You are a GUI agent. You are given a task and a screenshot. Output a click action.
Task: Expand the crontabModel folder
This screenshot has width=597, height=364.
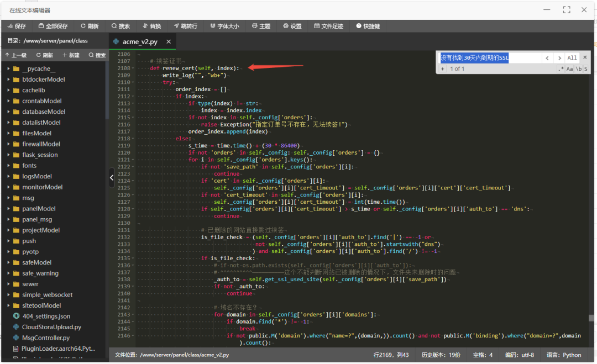click(x=9, y=101)
